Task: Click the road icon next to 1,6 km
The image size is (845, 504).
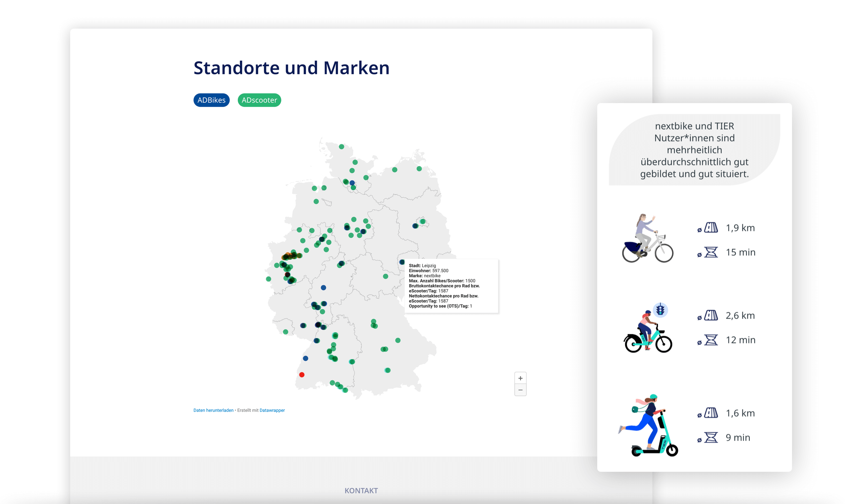Action: pos(711,413)
